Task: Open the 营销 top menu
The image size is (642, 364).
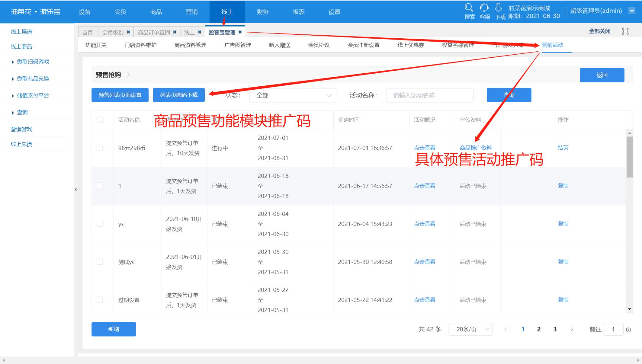Action: [192, 12]
